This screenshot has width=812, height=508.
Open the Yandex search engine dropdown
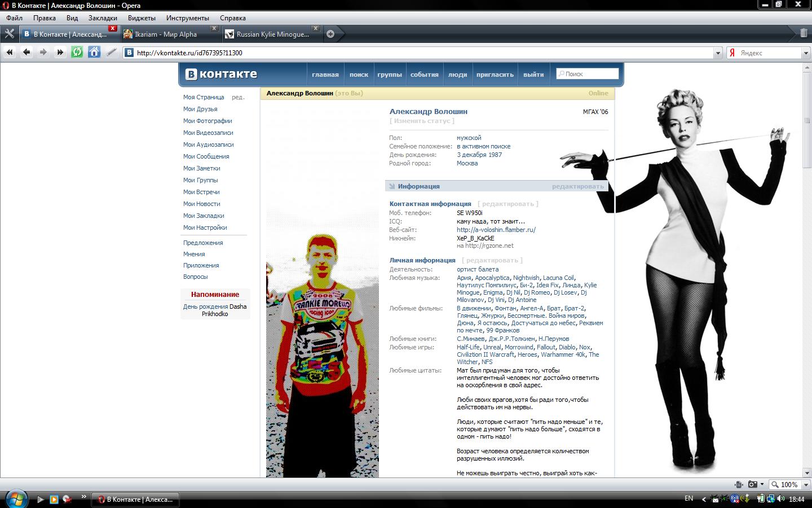pyautogui.click(x=806, y=53)
